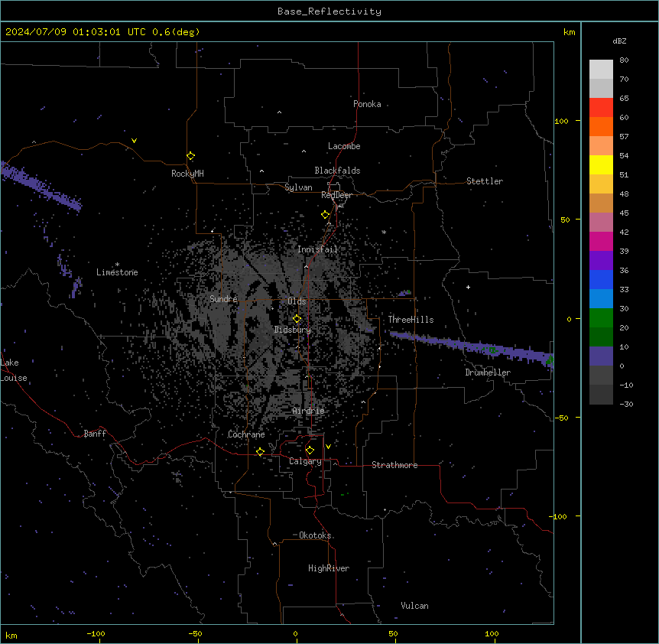Click the yellow marker west of Calgary
This screenshot has height=644, width=659.
pos(260,451)
